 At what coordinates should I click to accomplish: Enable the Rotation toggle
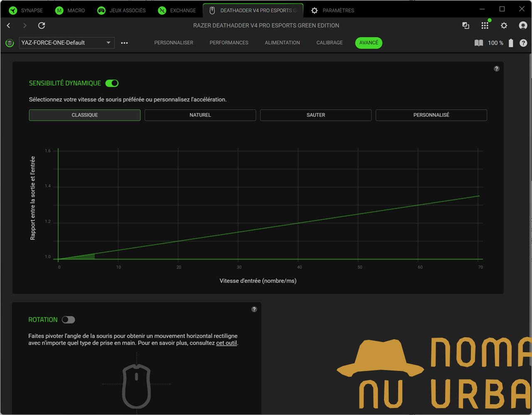68,320
